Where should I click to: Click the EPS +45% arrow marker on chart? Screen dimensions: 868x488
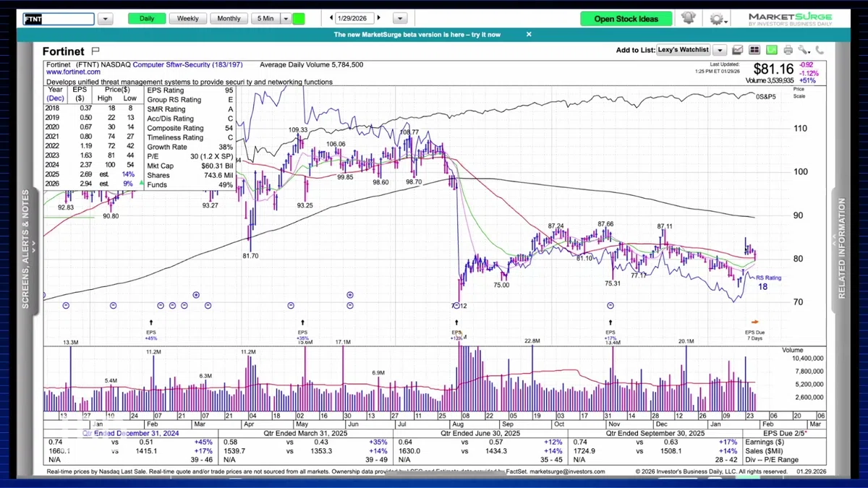click(x=151, y=322)
